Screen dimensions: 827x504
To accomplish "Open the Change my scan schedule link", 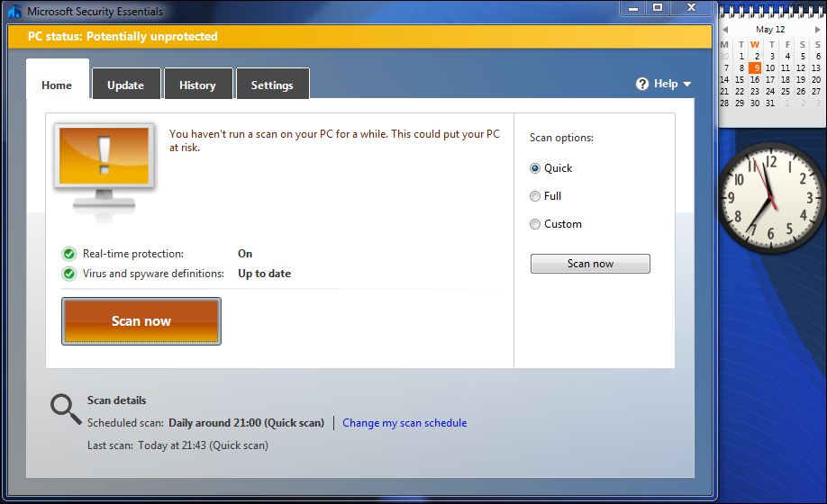I will [404, 423].
